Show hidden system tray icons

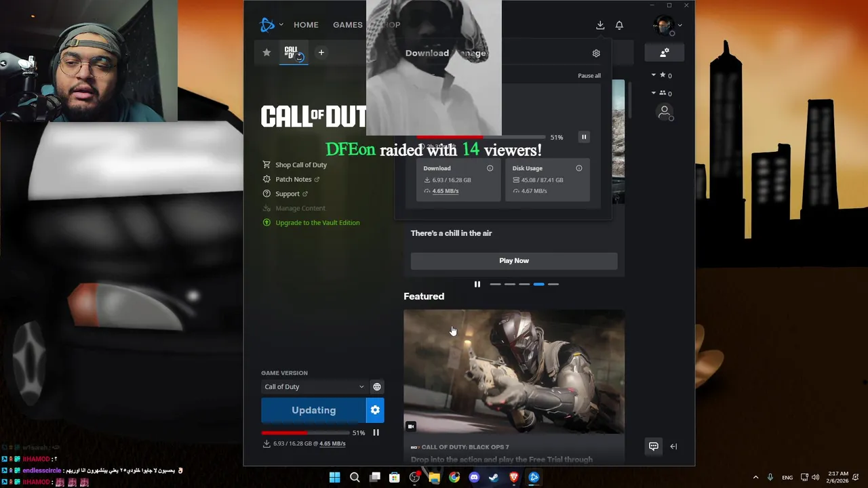coord(755,477)
